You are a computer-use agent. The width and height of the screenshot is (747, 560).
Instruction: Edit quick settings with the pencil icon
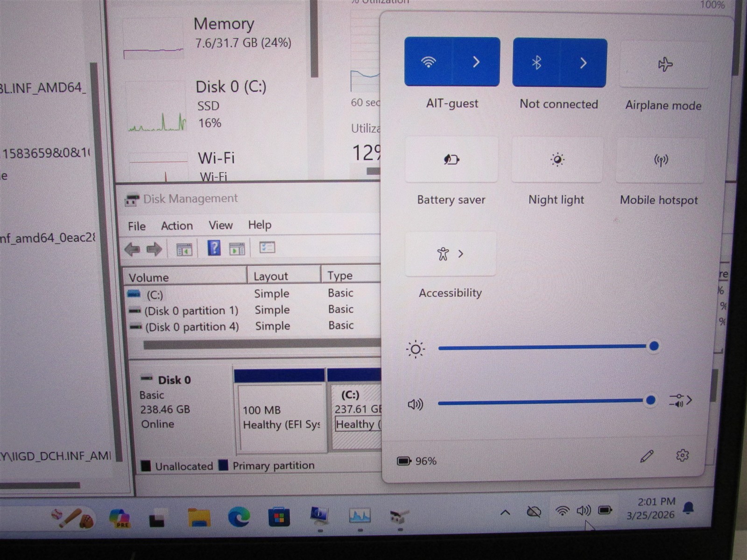click(x=647, y=456)
